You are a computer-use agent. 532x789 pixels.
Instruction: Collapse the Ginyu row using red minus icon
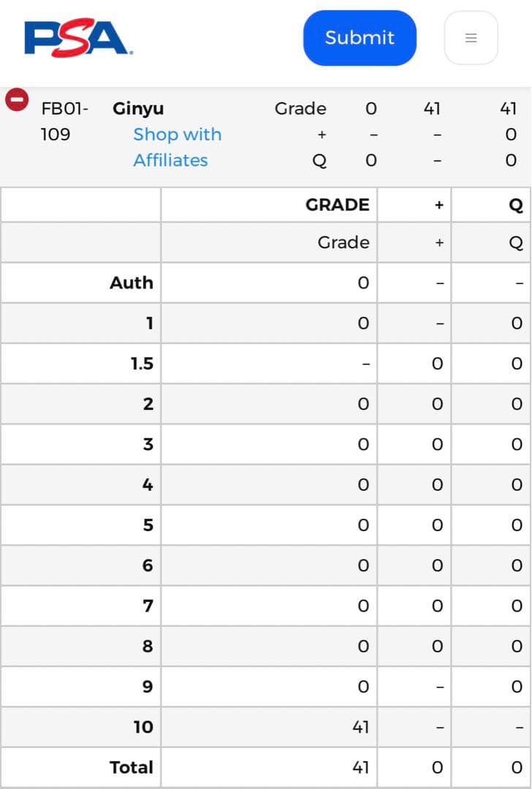click(17, 99)
